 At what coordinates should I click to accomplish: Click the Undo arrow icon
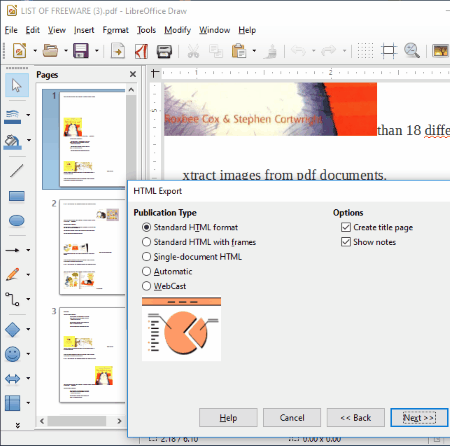click(298, 51)
